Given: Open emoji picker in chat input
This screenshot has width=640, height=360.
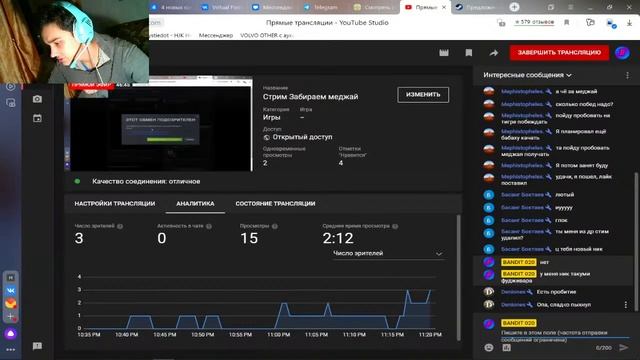Looking at the screenshot, I should click(x=489, y=347).
